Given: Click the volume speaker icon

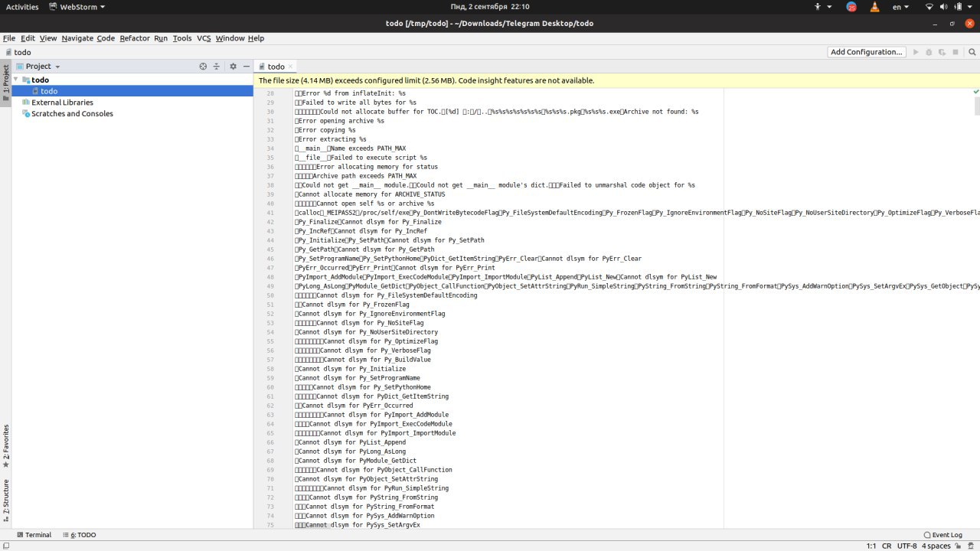Looking at the screenshot, I should (945, 7).
